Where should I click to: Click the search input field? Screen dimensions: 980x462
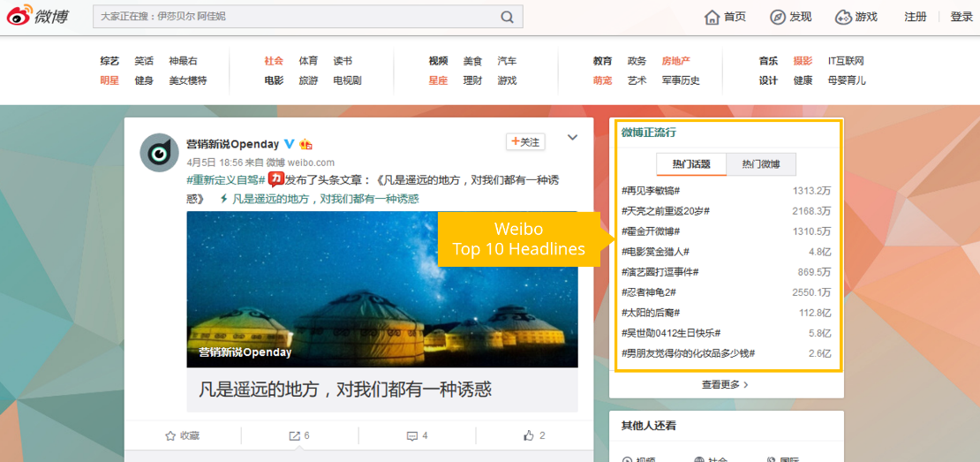(307, 17)
